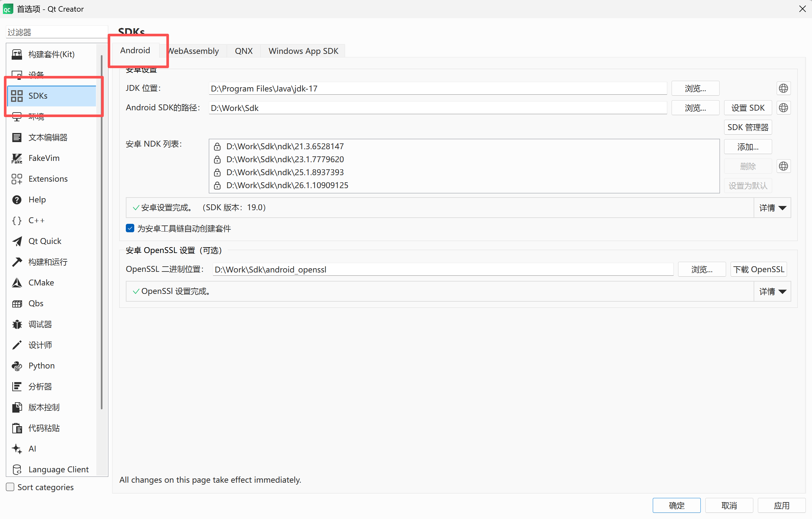The height and width of the screenshot is (519, 812).
Task: Switch to the Windows App SDK tab
Action: (x=303, y=51)
